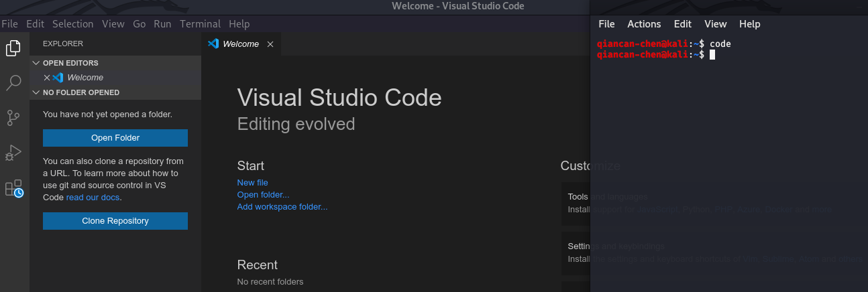
Task: Open the Actions menu in the terminal window
Action: coord(644,24)
